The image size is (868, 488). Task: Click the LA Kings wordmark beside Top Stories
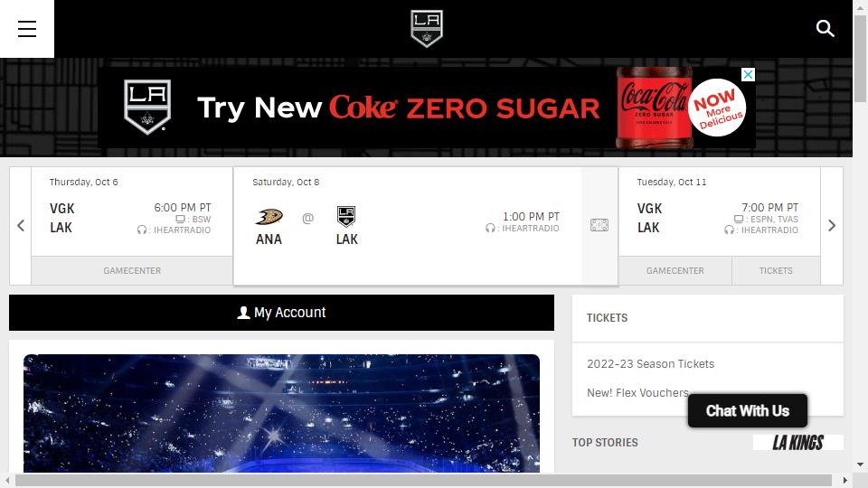797,442
